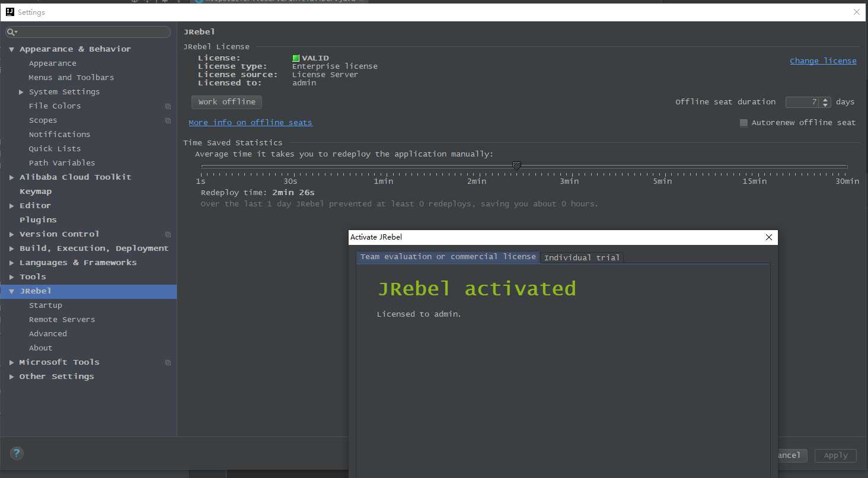Image resolution: width=868 pixels, height=478 pixels.
Task: Open JRebel Remote Servers settings
Action: pos(62,320)
